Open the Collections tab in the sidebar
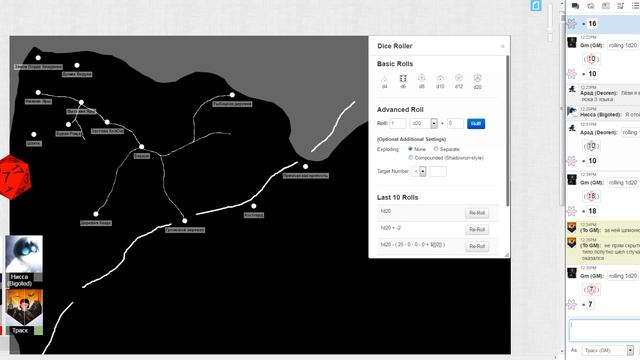The height and width of the screenshot is (360, 640). (636, 6)
